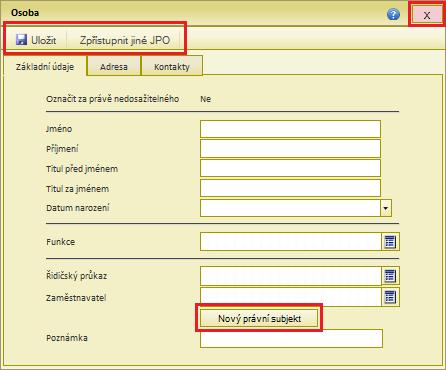The image size is (446, 370).
Task: Focus the Titul před jménem field
Action: pos(290,168)
